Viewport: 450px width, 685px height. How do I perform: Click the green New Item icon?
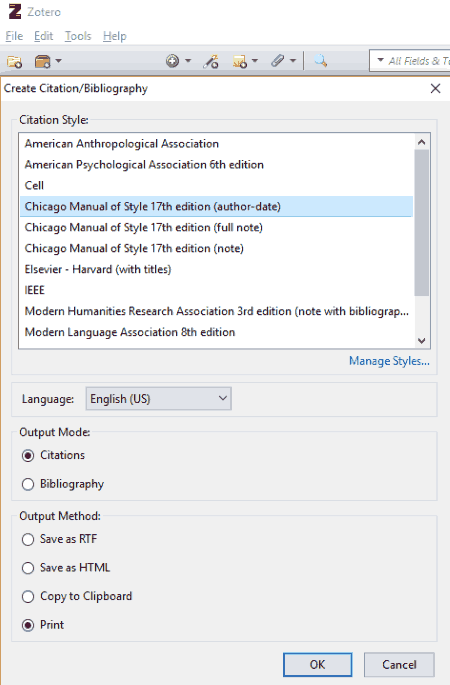(x=173, y=61)
